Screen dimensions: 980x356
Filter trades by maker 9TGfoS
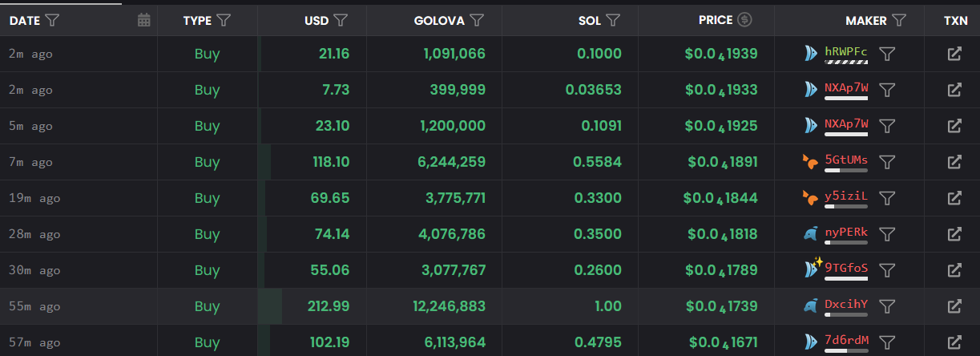pos(887,270)
